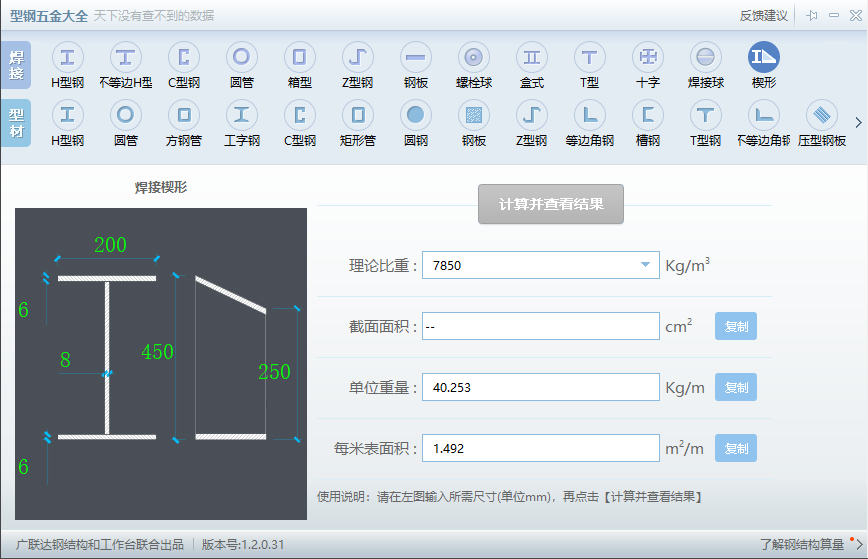This screenshot has height=559, width=868.
Task: Select the 工字钢 I-beam icon
Action: click(x=241, y=115)
